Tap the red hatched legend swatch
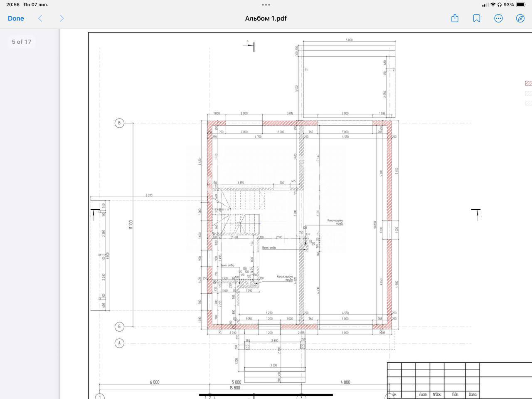The height and width of the screenshot is (399, 532). (x=529, y=83)
